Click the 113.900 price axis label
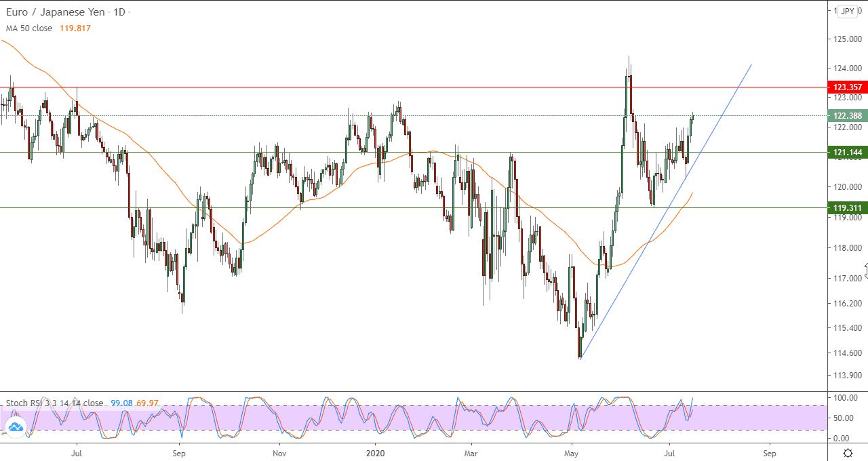 pos(848,375)
